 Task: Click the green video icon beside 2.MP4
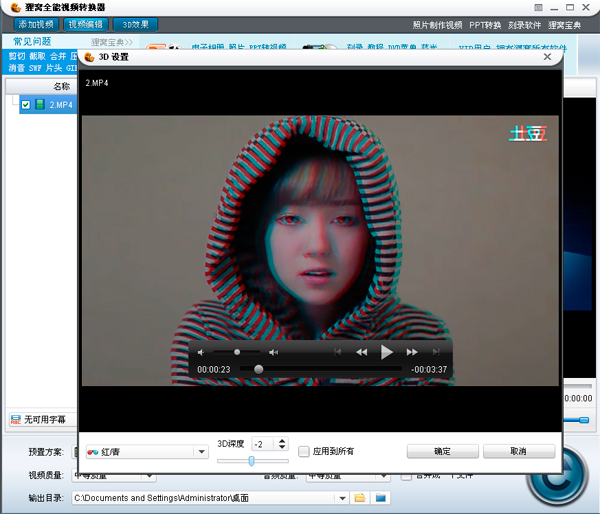pos(40,104)
